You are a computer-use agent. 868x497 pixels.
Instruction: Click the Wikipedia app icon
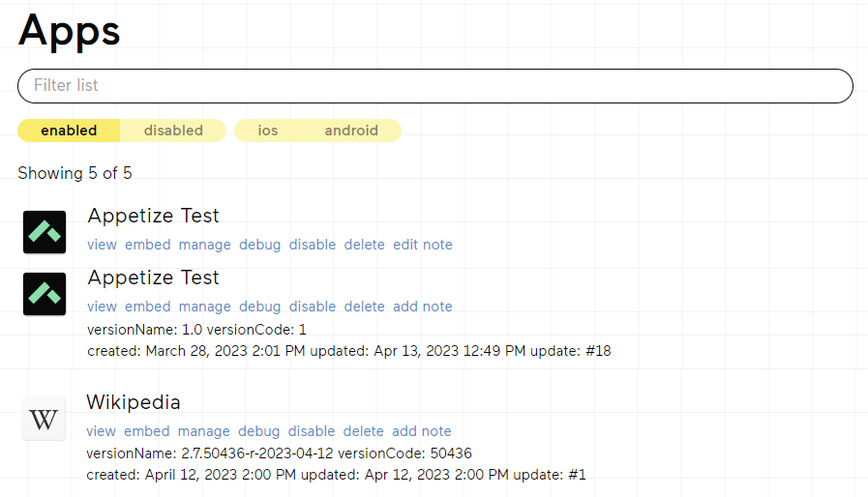click(44, 419)
